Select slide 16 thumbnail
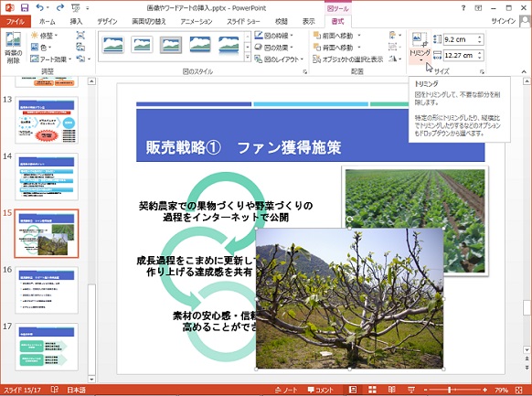Viewport: 532px width, 396px height. click(x=47, y=290)
